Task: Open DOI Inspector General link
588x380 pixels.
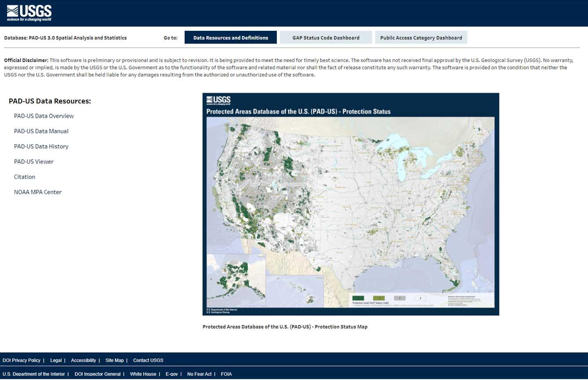Action: click(x=98, y=374)
